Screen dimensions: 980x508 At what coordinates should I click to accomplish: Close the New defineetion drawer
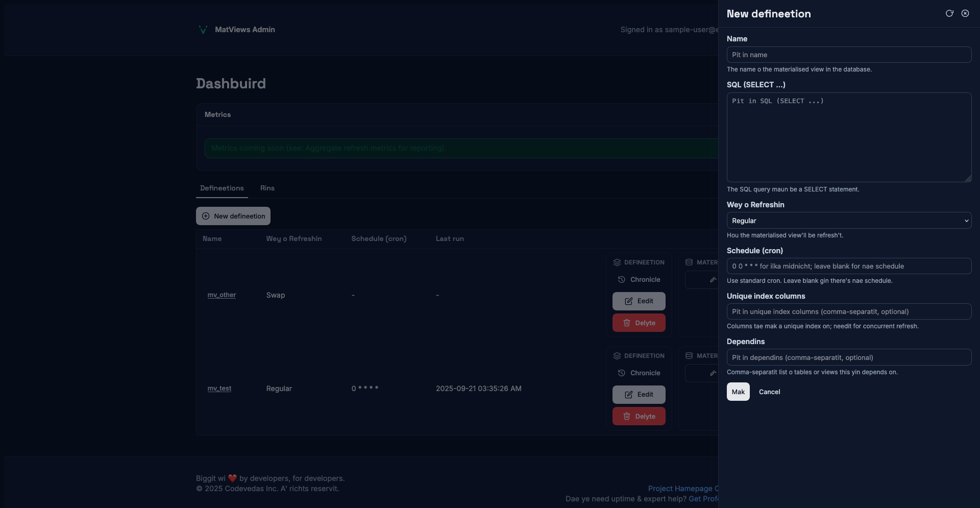965,14
